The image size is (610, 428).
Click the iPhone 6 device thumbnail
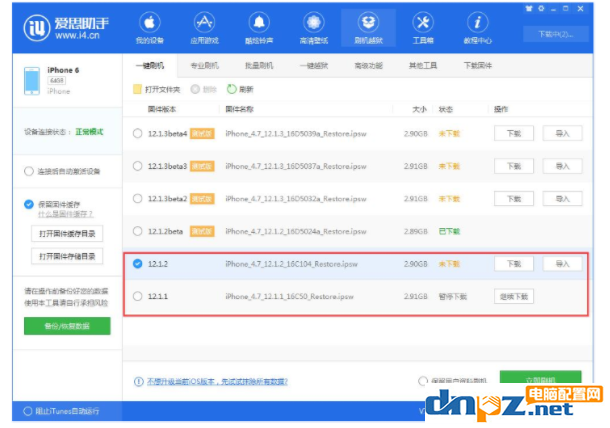tap(32, 81)
